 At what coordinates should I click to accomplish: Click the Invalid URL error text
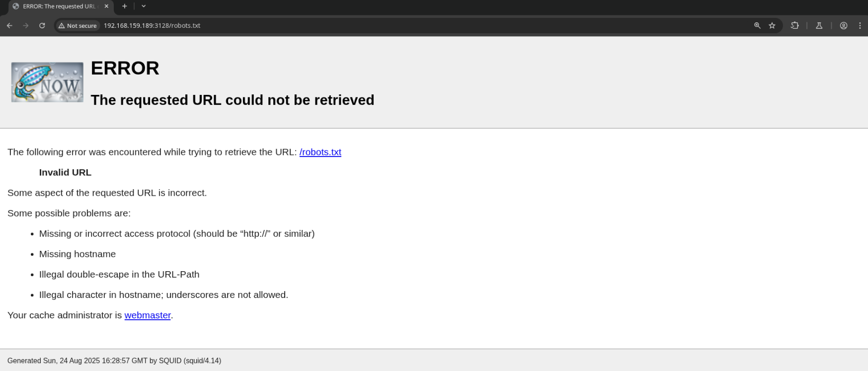click(65, 172)
